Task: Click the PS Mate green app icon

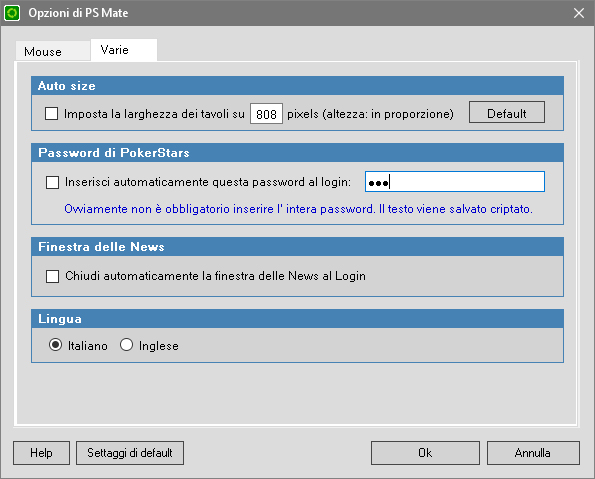Action: (x=12, y=13)
